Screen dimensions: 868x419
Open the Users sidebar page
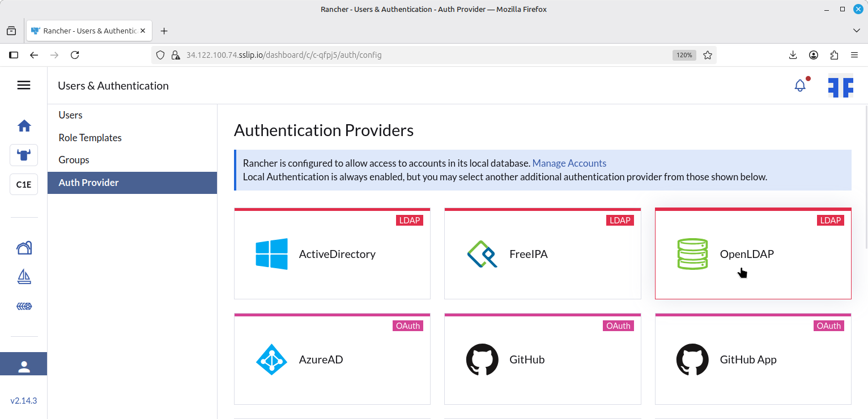(x=132, y=115)
